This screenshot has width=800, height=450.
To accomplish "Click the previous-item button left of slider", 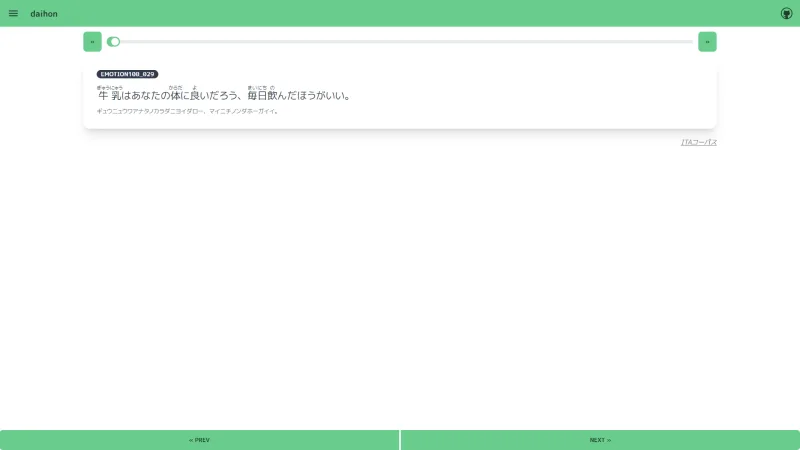I will pyautogui.click(x=92, y=42).
